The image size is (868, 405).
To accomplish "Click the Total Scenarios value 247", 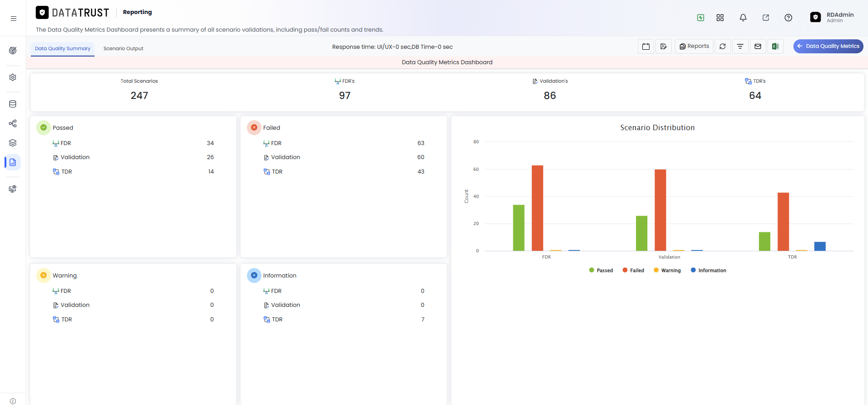I will point(139,96).
